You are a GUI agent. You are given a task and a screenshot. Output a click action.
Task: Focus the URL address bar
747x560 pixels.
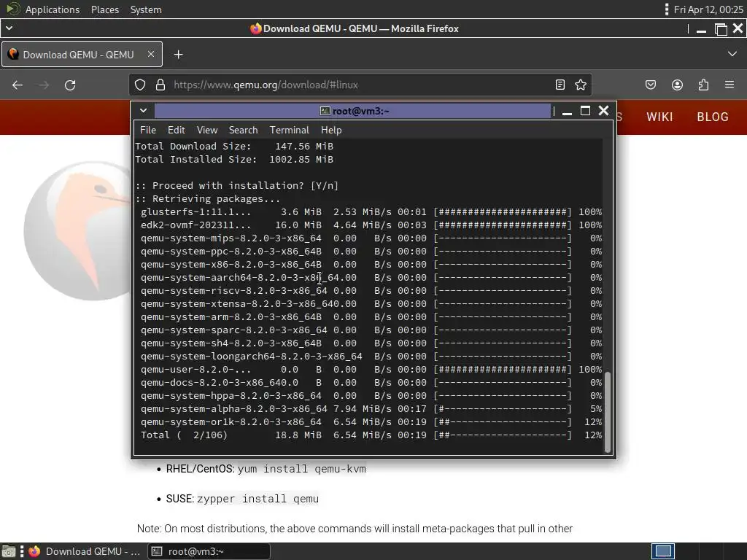360,85
